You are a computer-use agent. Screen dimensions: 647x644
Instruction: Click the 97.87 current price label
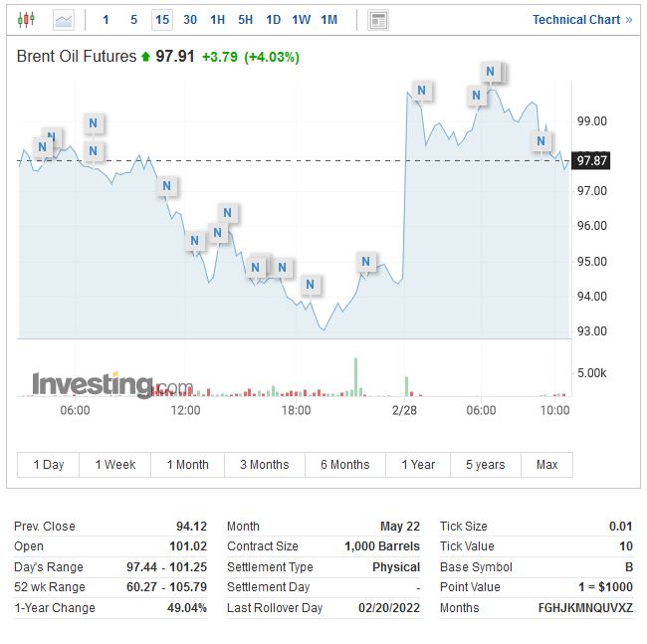pyautogui.click(x=591, y=160)
